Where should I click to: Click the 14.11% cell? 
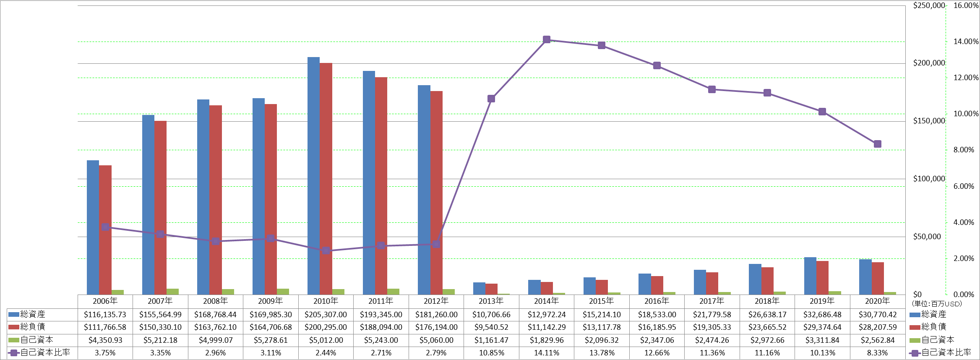pyautogui.click(x=547, y=353)
